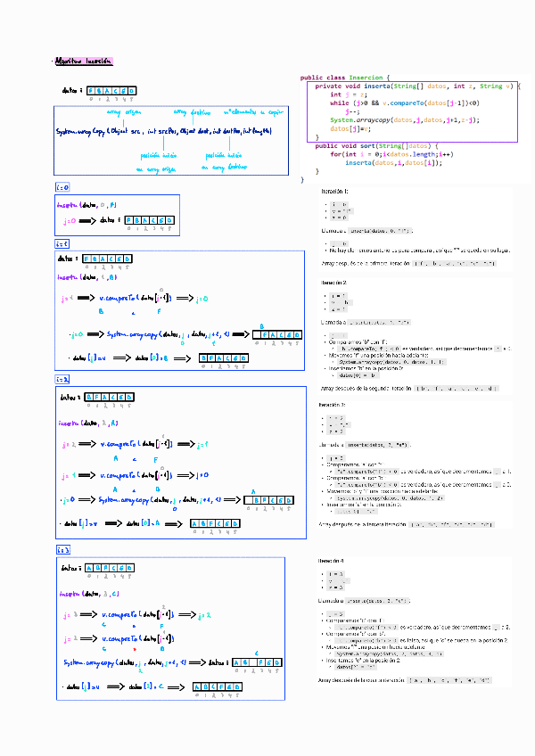Click the 'j--;' code line
The image size is (535, 756).
click(x=352, y=111)
